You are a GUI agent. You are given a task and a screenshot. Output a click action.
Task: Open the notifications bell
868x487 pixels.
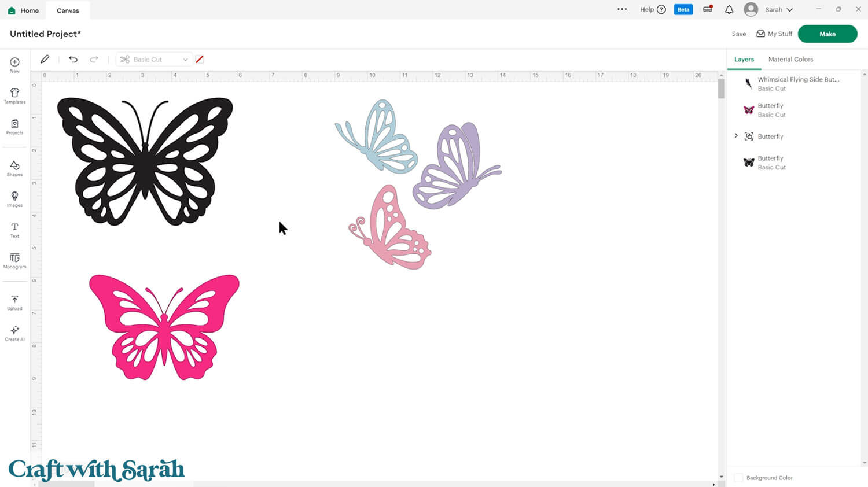[x=729, y=9]
